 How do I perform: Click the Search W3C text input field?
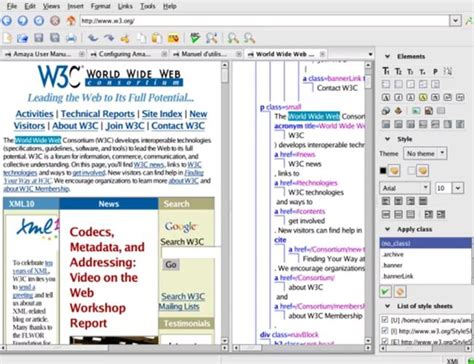pyautogui.click(x=190, y=252)
